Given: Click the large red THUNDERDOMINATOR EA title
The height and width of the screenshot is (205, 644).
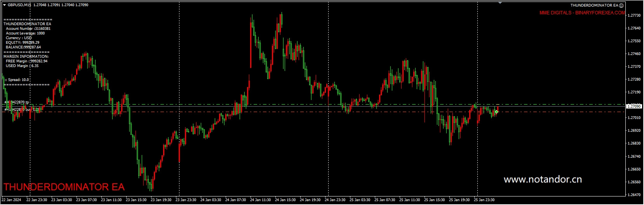Looking at the screenshot, I should (x=64, y=187).
